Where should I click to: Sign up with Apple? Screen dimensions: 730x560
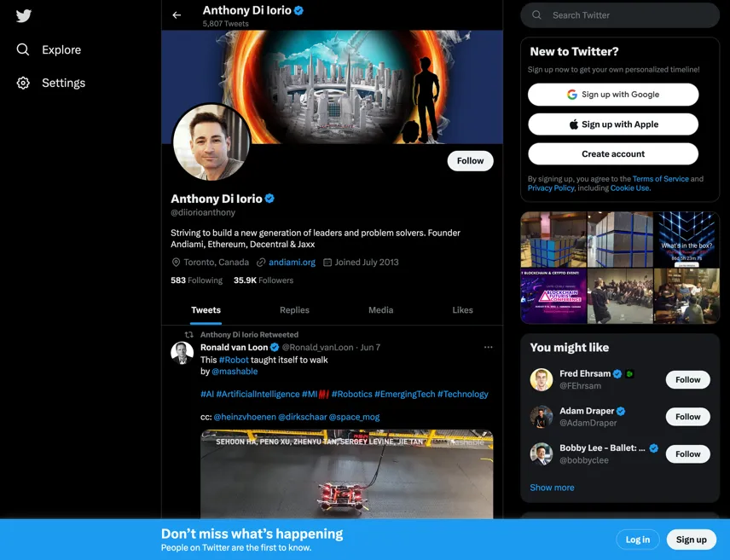pos(612,124)
